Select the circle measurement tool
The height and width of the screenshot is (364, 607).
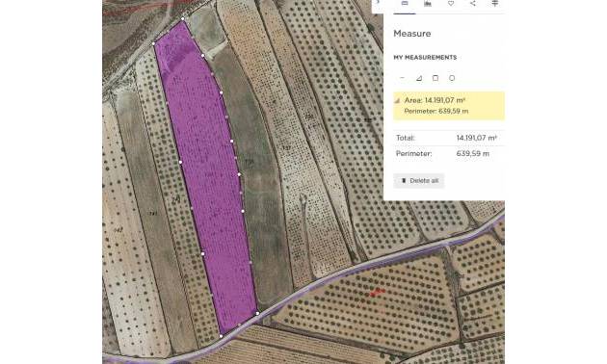tap(452, 78)
